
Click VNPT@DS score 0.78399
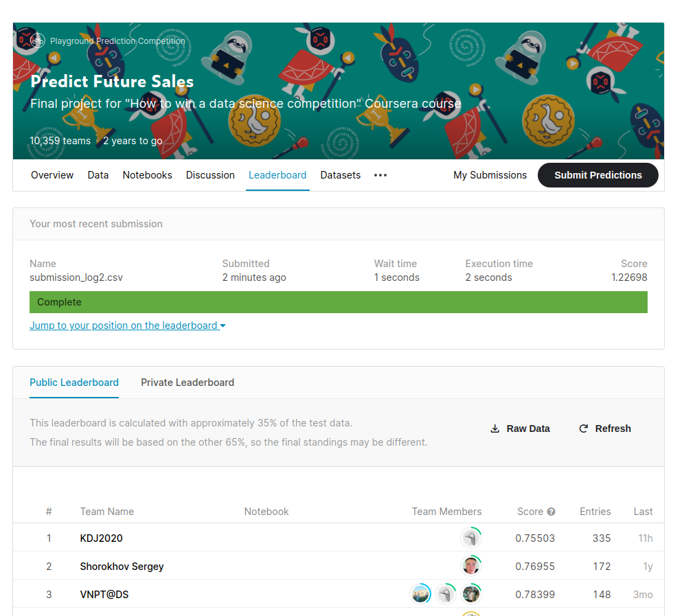pos(535,595)
